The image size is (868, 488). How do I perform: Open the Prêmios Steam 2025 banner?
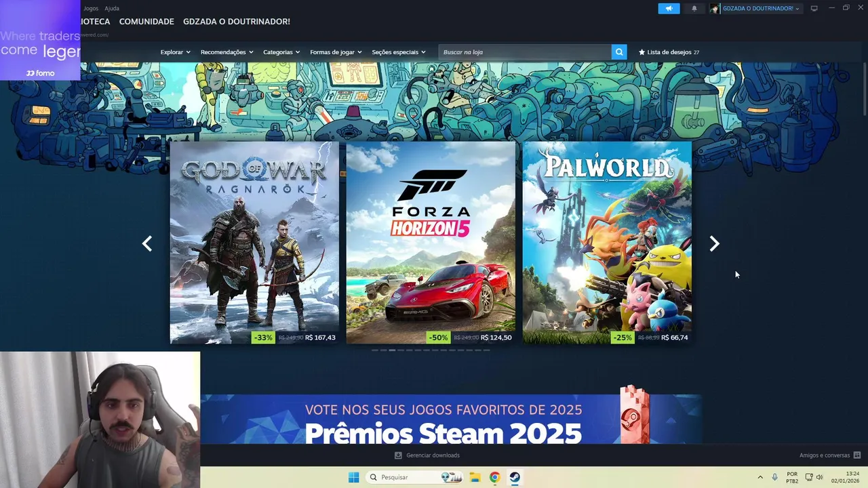(x=451, y=420)
